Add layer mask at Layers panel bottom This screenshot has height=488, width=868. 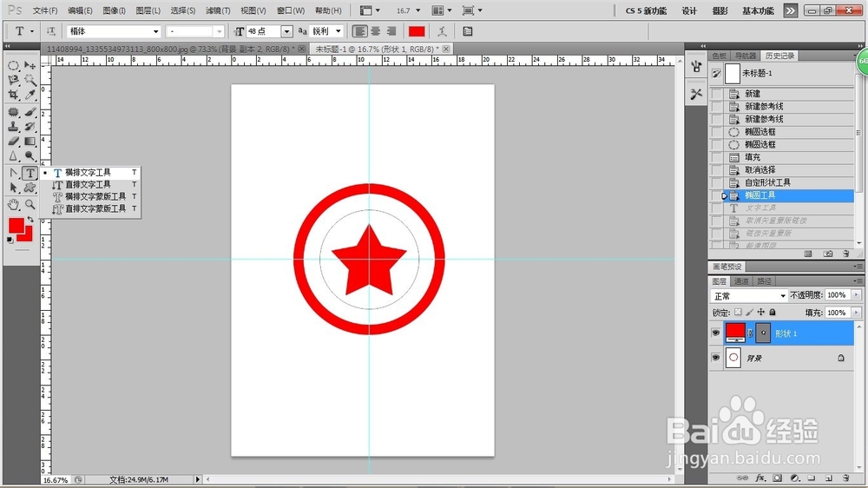click(x=778, y=478)
